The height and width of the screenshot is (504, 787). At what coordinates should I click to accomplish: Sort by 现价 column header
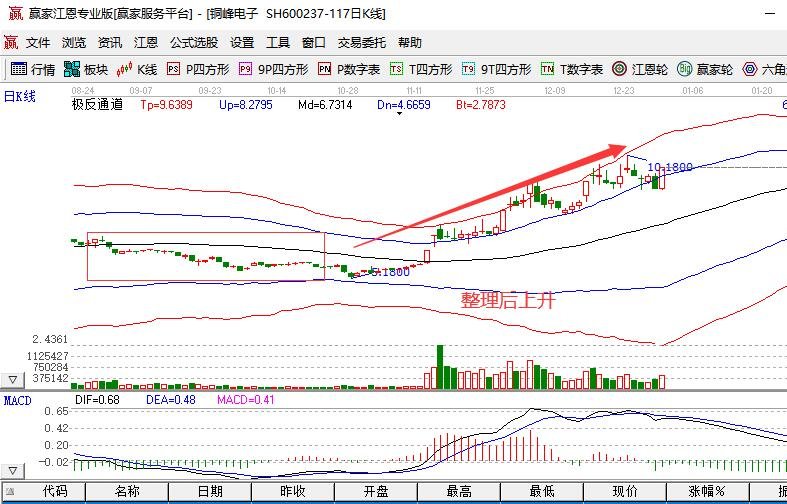[x=625, y=491]
